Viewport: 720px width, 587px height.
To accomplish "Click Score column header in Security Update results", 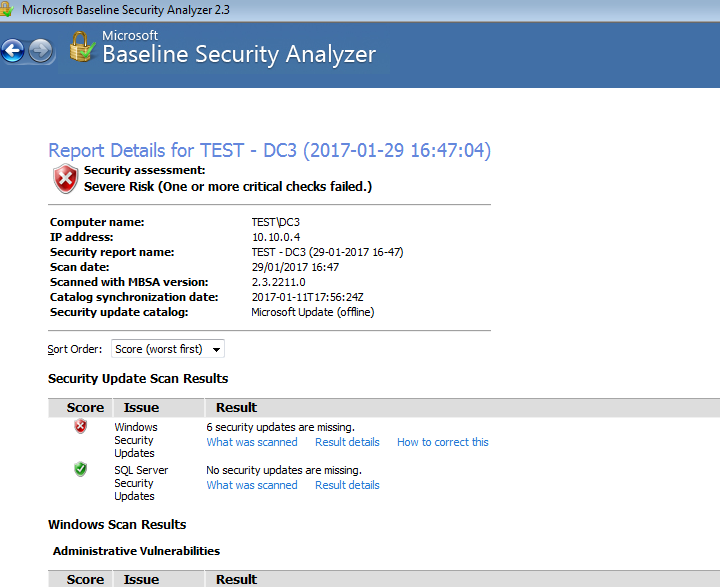I will click(x=85, y=407).
